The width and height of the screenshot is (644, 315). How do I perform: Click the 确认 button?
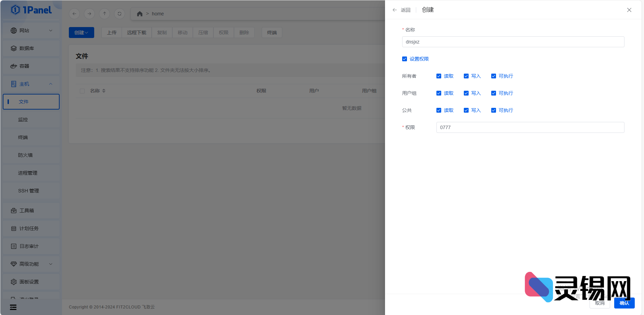point(624,303)
